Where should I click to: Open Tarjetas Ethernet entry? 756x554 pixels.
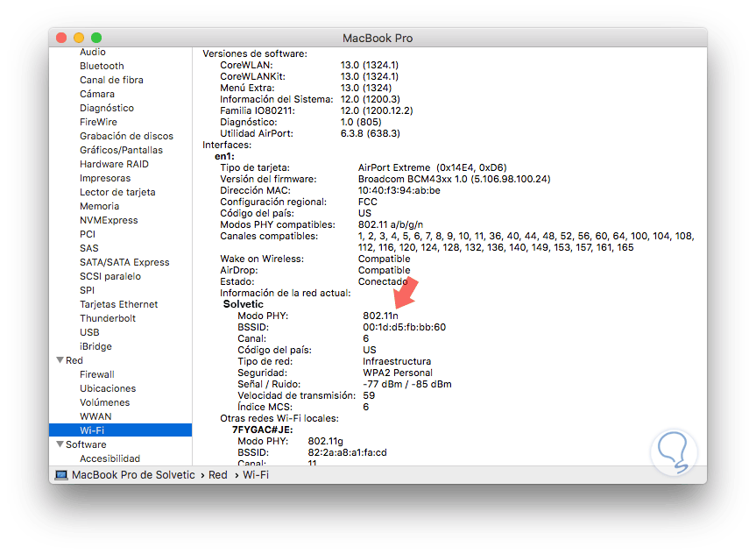click(118, 303)
